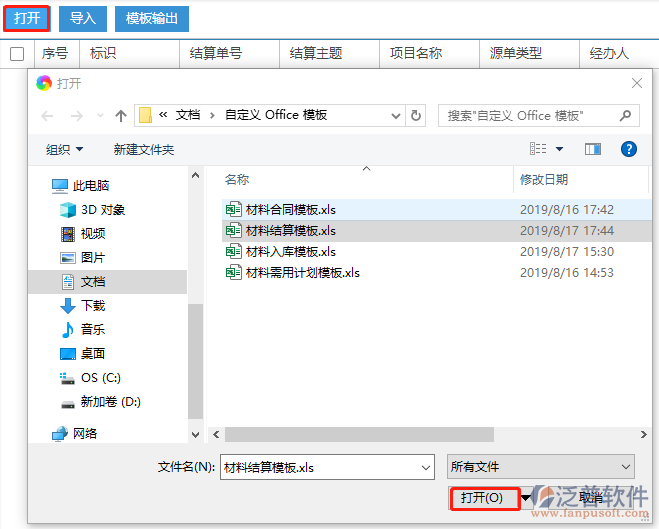Click the 经办人 column header

[609, 53]
